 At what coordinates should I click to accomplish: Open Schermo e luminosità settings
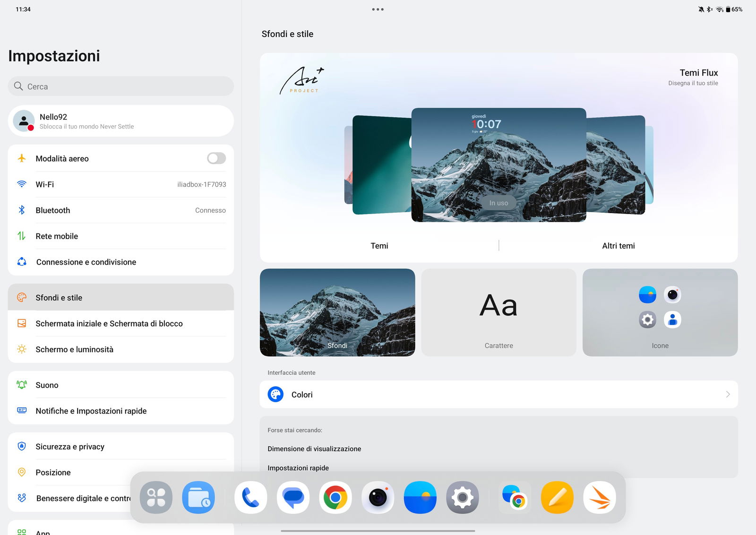(x=121, y=349)
